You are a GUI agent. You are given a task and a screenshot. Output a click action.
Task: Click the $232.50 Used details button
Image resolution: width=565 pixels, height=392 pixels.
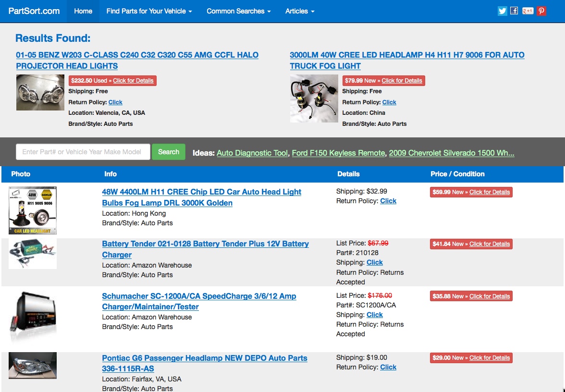coord(112,81)
